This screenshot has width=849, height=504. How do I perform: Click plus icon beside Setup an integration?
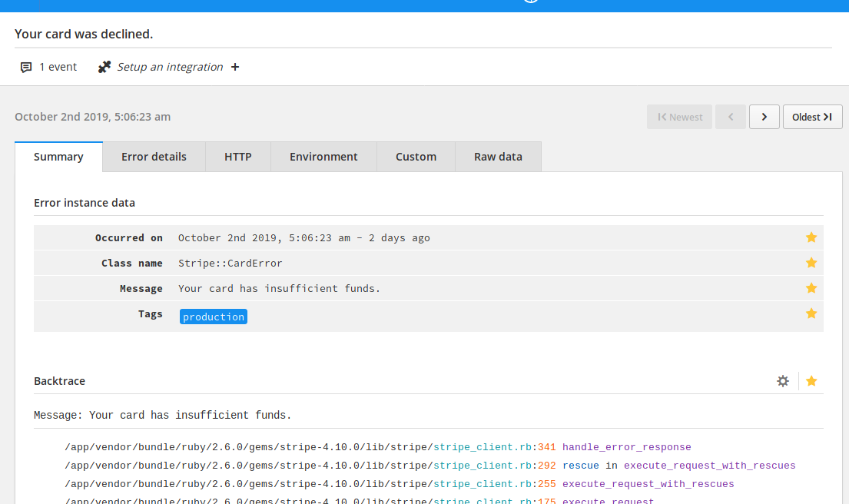(x=235, y=68)
